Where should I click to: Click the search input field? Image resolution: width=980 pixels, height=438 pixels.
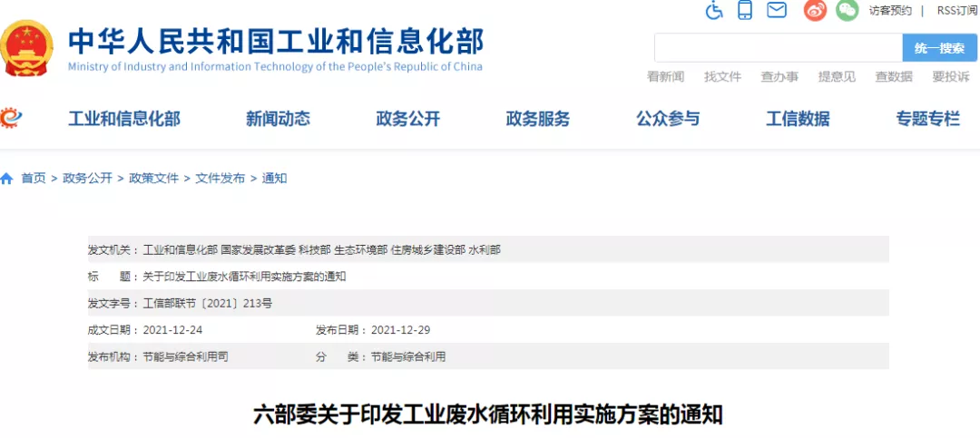(779, 48)
